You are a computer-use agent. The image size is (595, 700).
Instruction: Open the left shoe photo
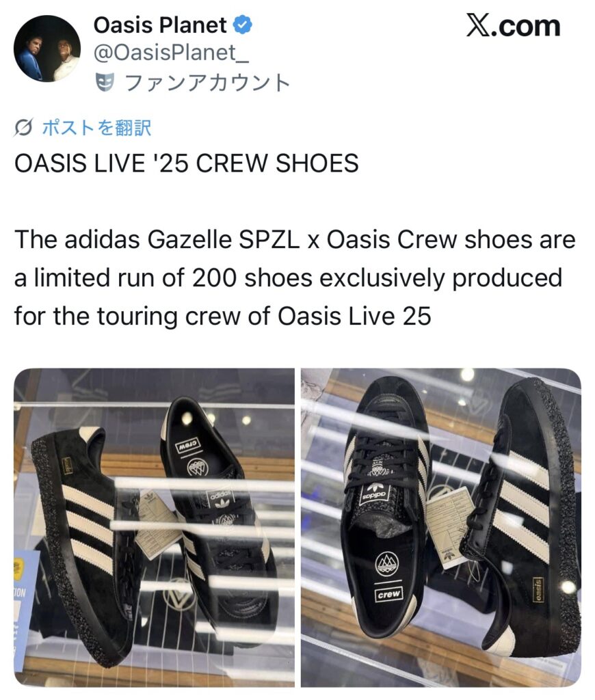[x=154, y=527]
